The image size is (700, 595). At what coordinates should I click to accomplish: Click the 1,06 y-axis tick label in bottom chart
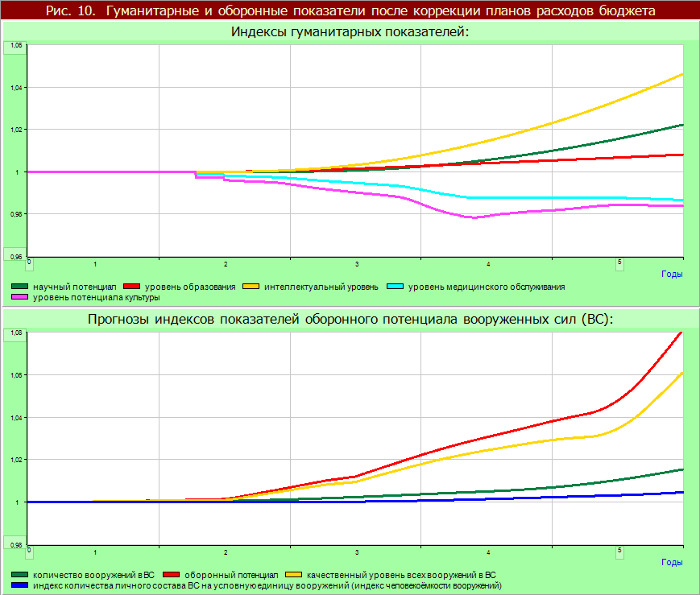16,375
